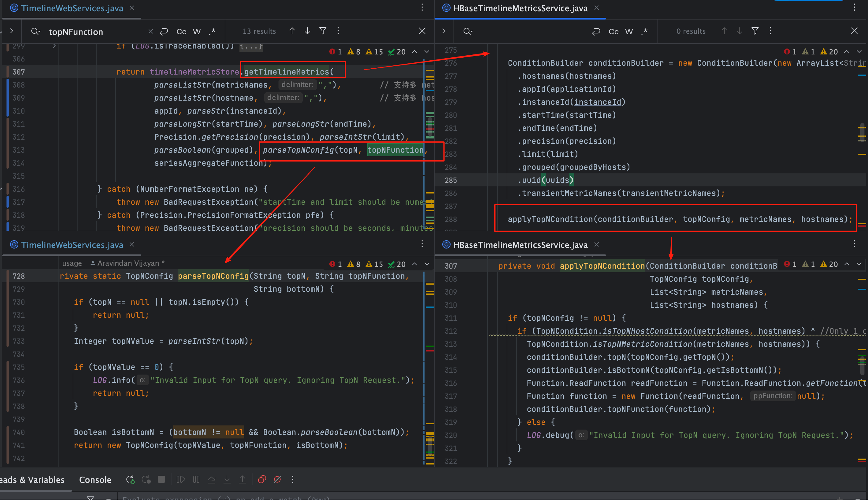The width and height of the screenshot is (868, 500).
Task: Close bottom-right HBaseTimelineMetricsService.java tab
Action: coord(597,244)
